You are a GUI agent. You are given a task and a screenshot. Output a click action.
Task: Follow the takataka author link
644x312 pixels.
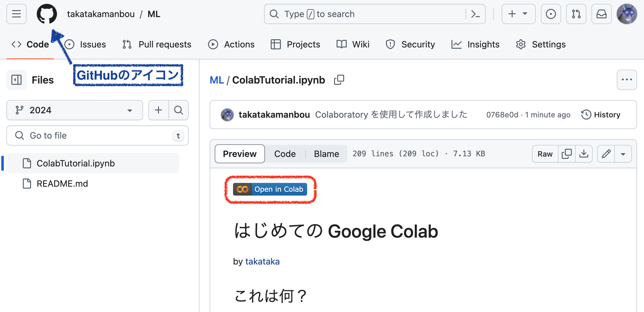[x=262, y=261]
